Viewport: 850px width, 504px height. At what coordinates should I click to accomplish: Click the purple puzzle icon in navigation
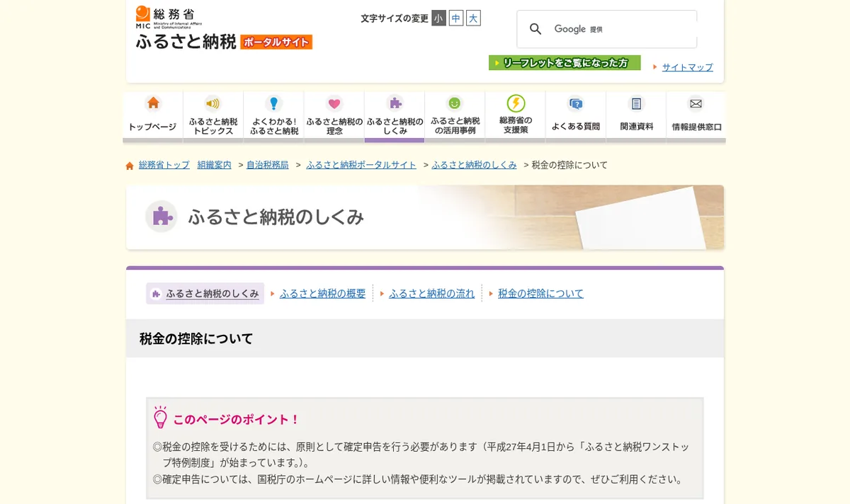tap(395, 103)
